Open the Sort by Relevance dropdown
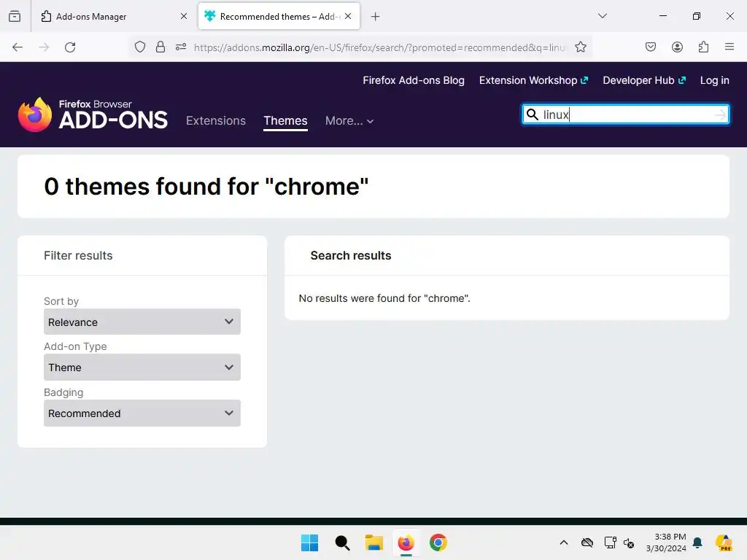The height and width of the screenshot is (560, 747). [142, 322]
